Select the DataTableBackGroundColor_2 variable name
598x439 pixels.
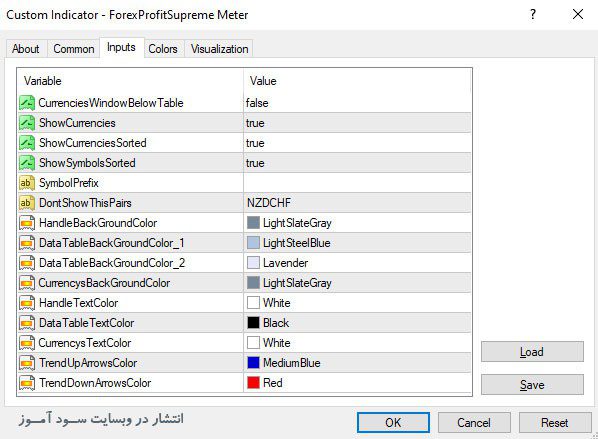tap(112, 263)
